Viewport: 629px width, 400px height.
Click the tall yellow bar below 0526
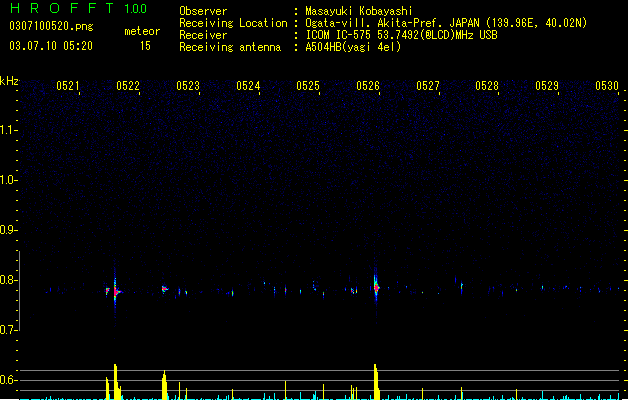click(375, 382)
